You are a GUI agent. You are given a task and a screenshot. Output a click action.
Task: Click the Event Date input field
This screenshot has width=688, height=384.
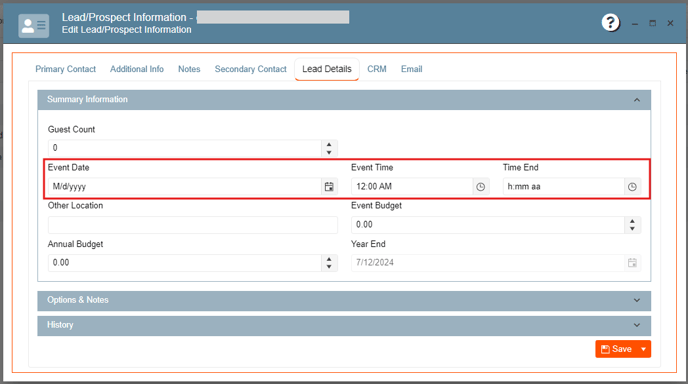(185, 187)
